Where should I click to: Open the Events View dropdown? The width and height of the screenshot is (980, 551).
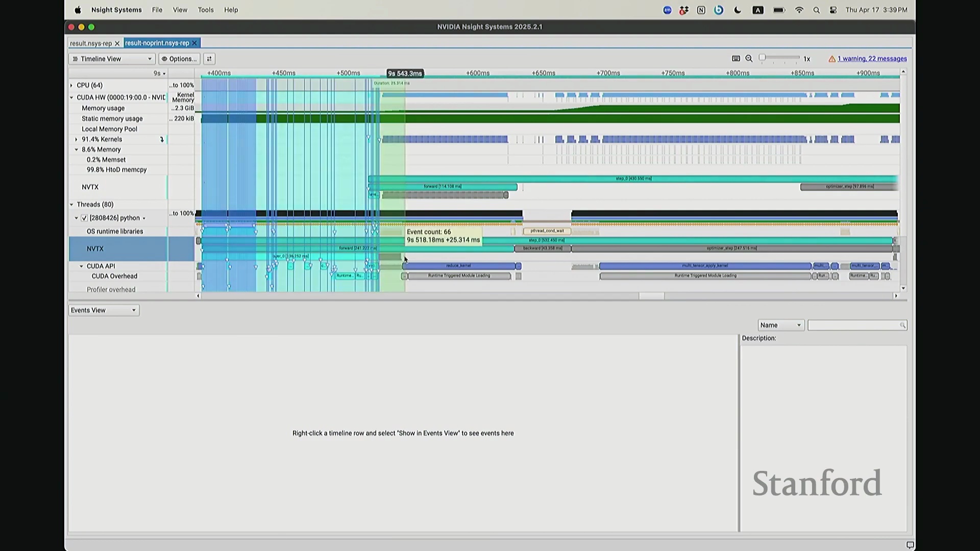click(104, 310)
